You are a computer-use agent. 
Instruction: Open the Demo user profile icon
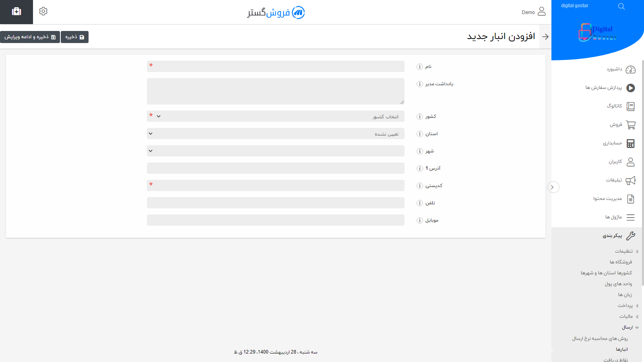[541, 11]
